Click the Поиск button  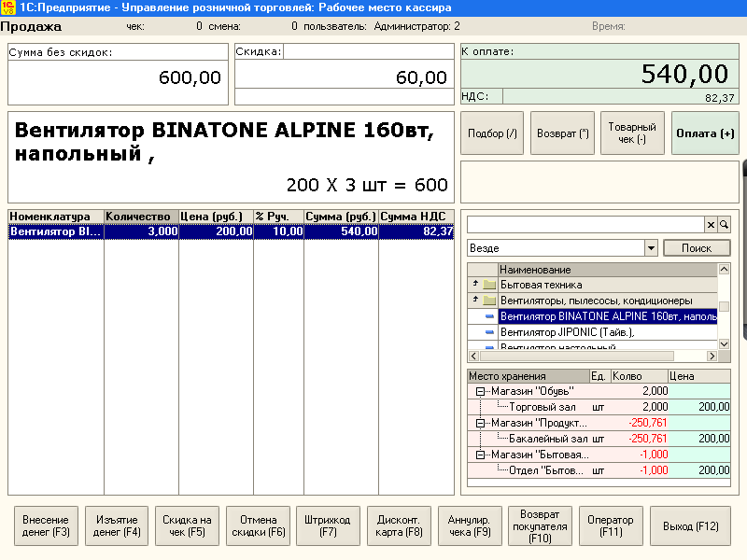coord(697,248)
